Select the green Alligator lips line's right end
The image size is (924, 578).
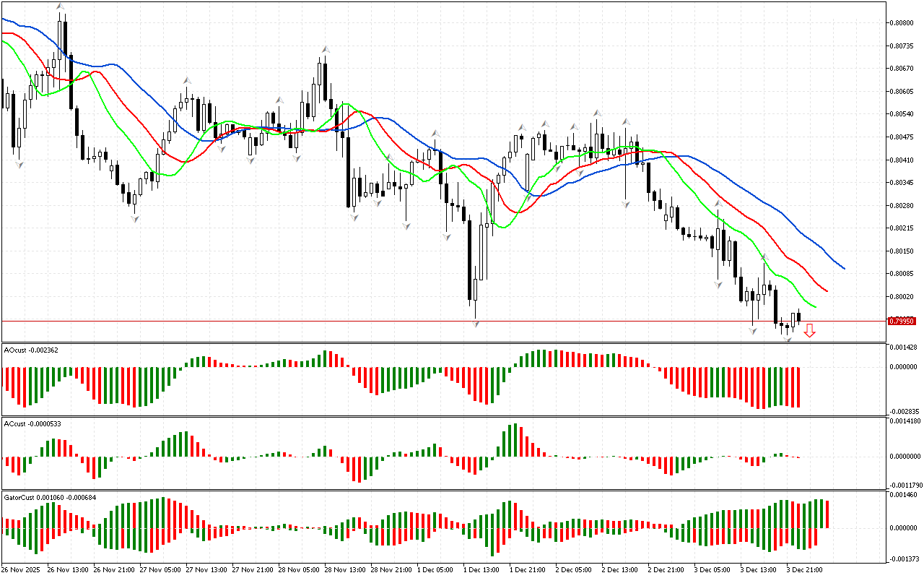click(814, 306)
